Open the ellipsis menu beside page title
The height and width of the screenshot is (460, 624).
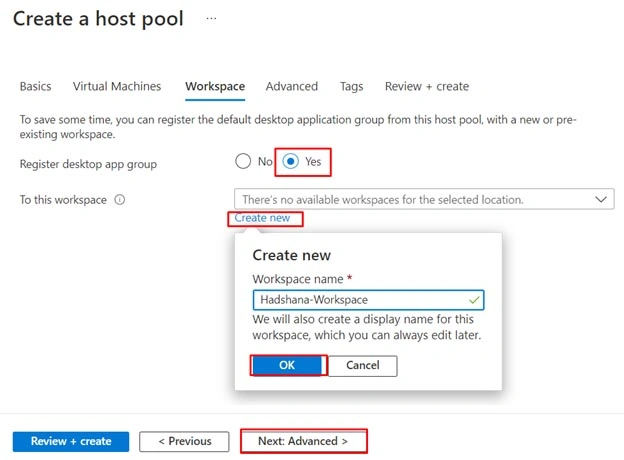click(x=211, y=18)
